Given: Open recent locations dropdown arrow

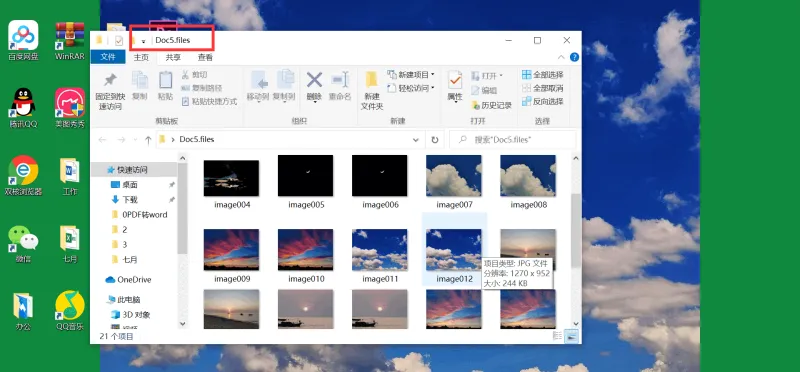Looking at the screenshot, I should click(135, 140).
